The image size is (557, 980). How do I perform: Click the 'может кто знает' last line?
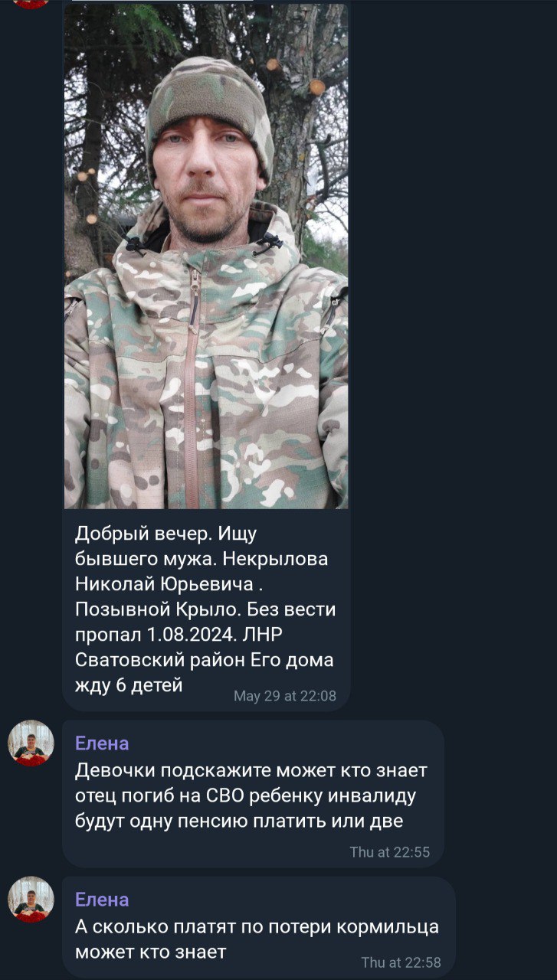click(151, 952)
